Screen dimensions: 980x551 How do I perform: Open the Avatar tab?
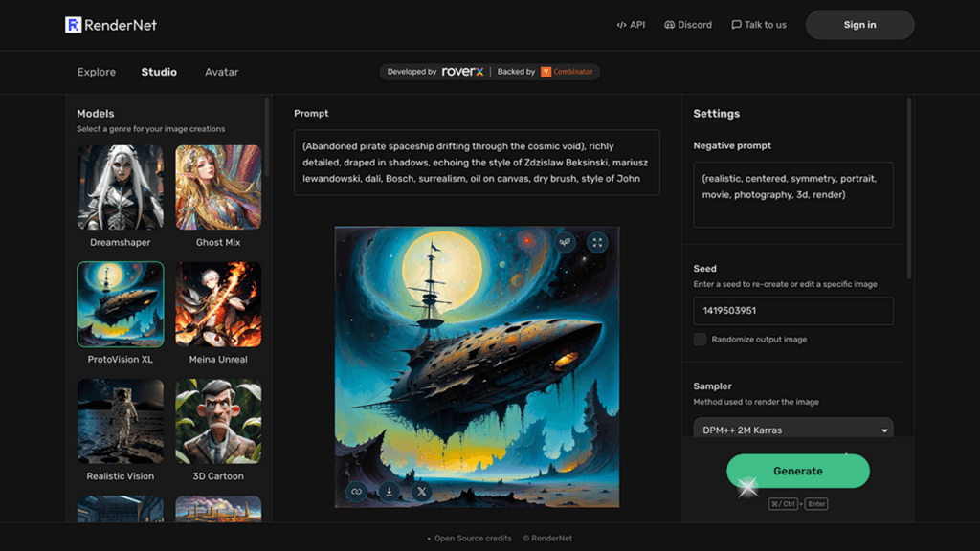coord(221,72)
